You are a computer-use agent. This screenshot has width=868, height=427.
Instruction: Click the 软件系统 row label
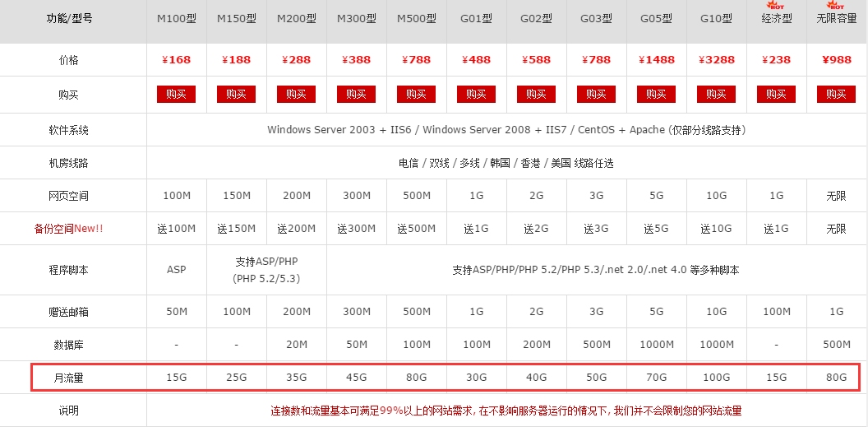point(69,130)
